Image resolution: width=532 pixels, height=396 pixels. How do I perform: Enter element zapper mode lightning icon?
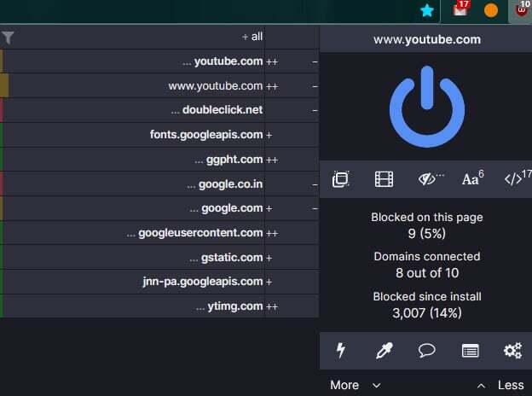pyautogui.click(x=341, y=351)
